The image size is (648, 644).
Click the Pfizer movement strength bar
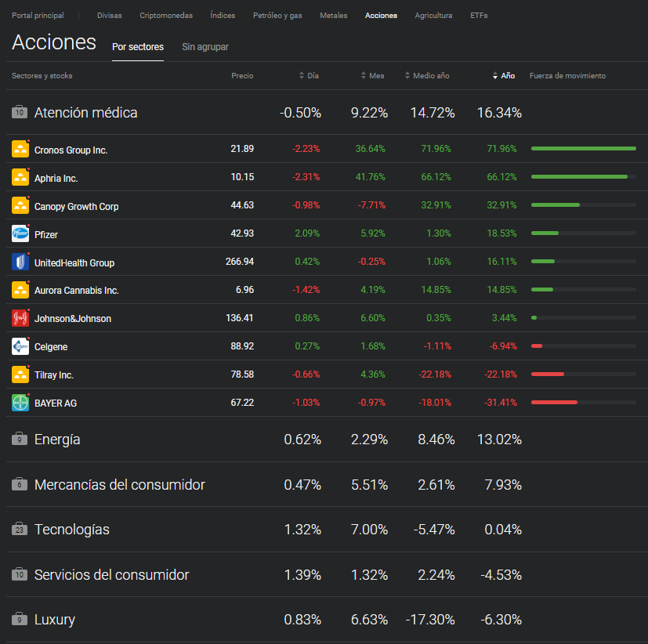[584, 233]
